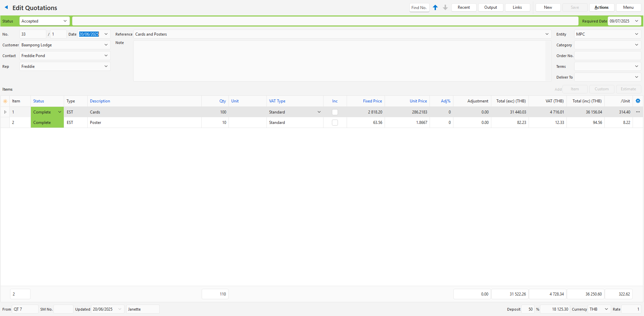Tick the Inc checkbox for Cards item
Viewport: 644px width, 316px height.
click(335, 112)
